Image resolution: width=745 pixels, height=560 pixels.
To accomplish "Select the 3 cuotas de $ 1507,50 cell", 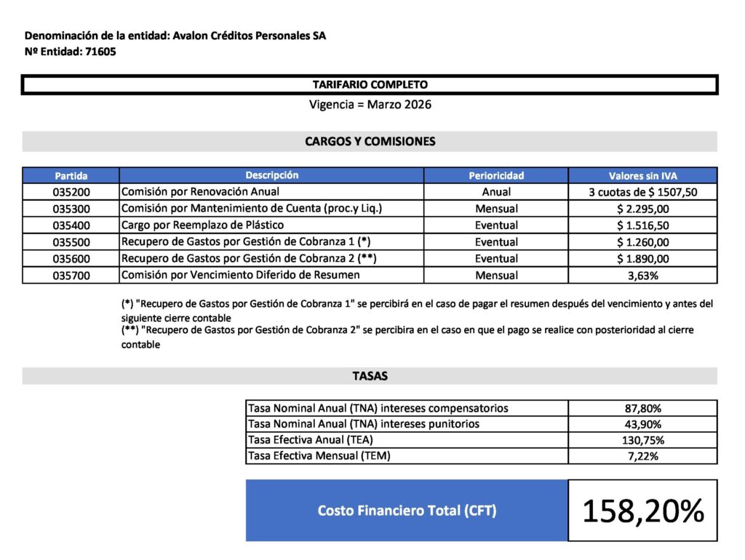I will point(642,193).
